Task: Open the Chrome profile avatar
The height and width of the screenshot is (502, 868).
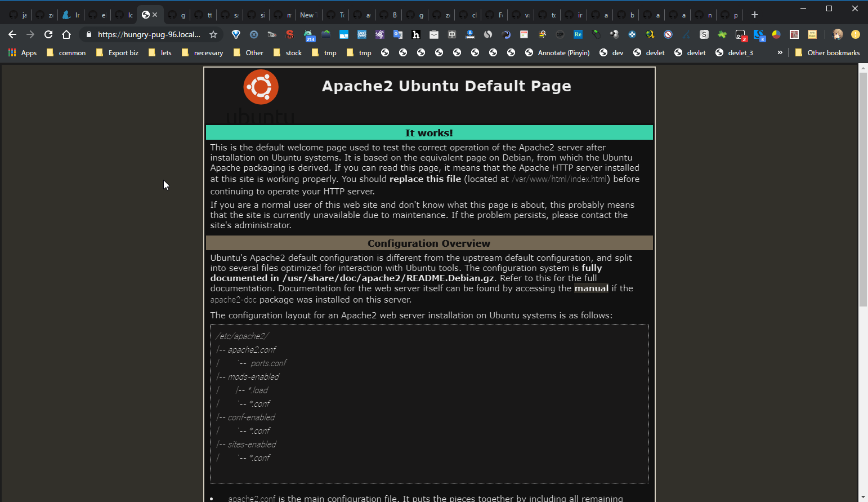Action: pyautogui.click(x=838, y=34)
